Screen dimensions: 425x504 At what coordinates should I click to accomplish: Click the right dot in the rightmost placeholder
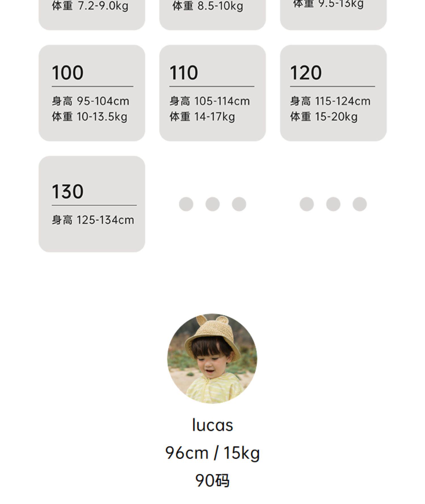click(360, 204)
